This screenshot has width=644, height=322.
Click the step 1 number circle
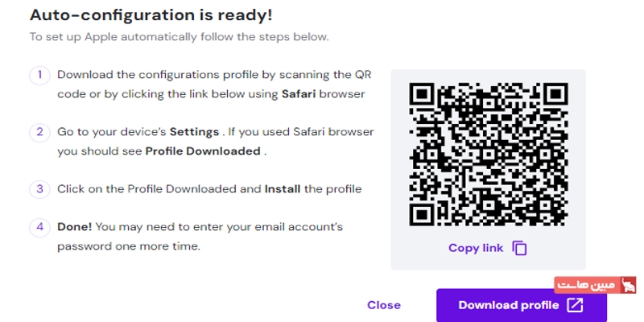39,75
